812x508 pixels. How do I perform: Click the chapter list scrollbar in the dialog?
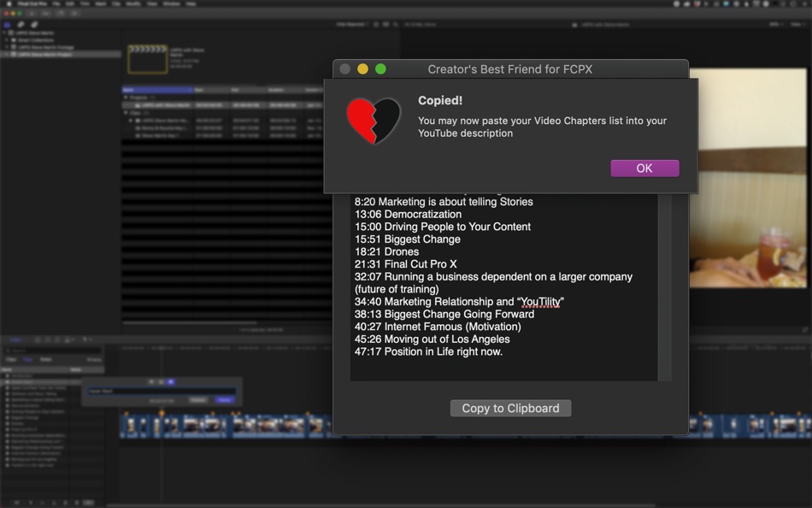665,287
